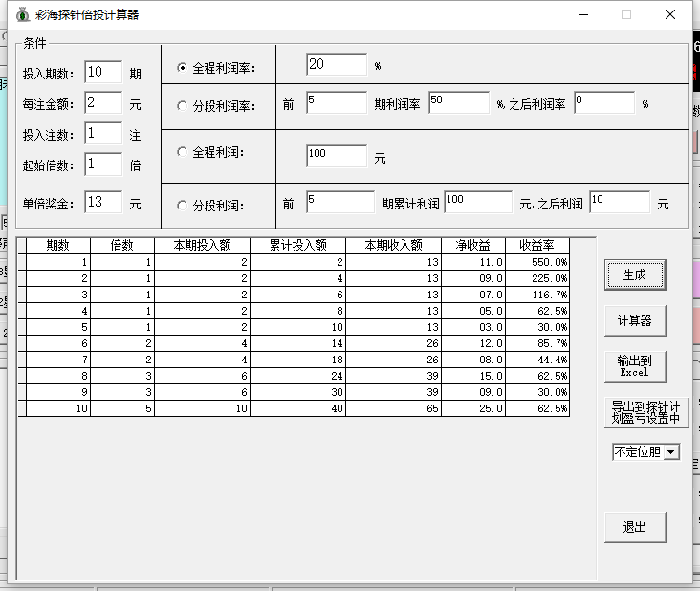
Task: Open the 计算器 button
Action: click(x=634, y=320)
